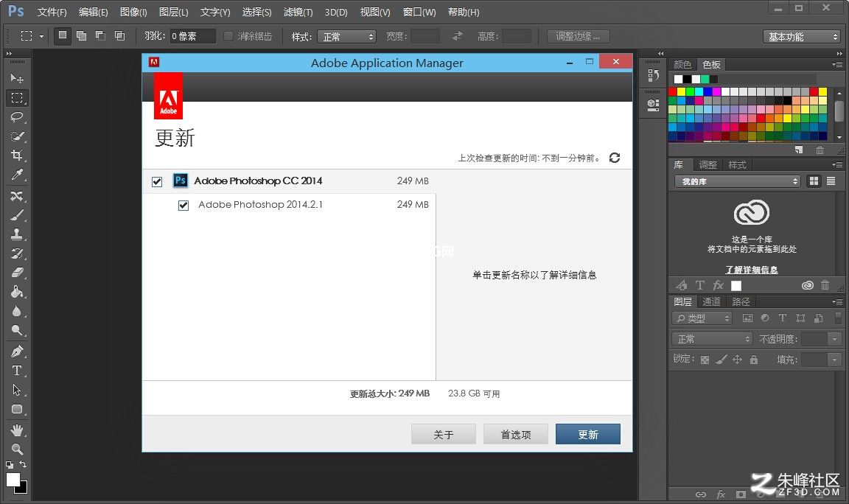Select the Rectangular Marquee tool in toolbox

coord(17,97)
